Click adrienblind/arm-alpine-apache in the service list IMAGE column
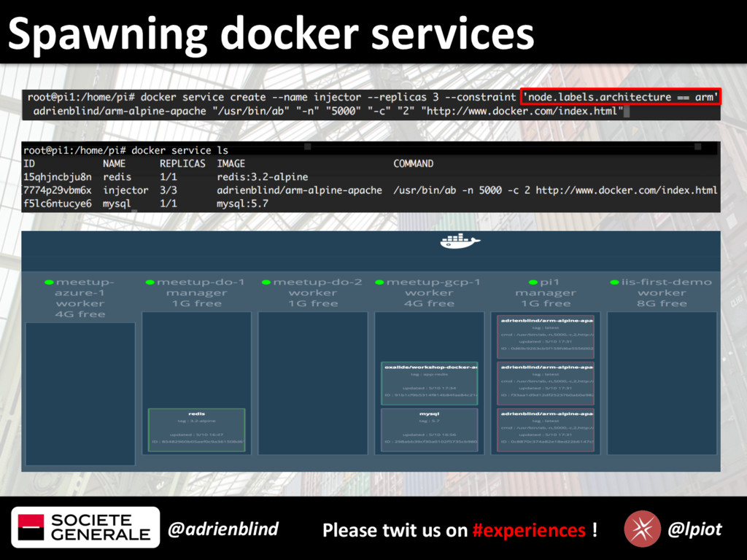This screenshot has height=560, width=747. (x=299, y=190)
